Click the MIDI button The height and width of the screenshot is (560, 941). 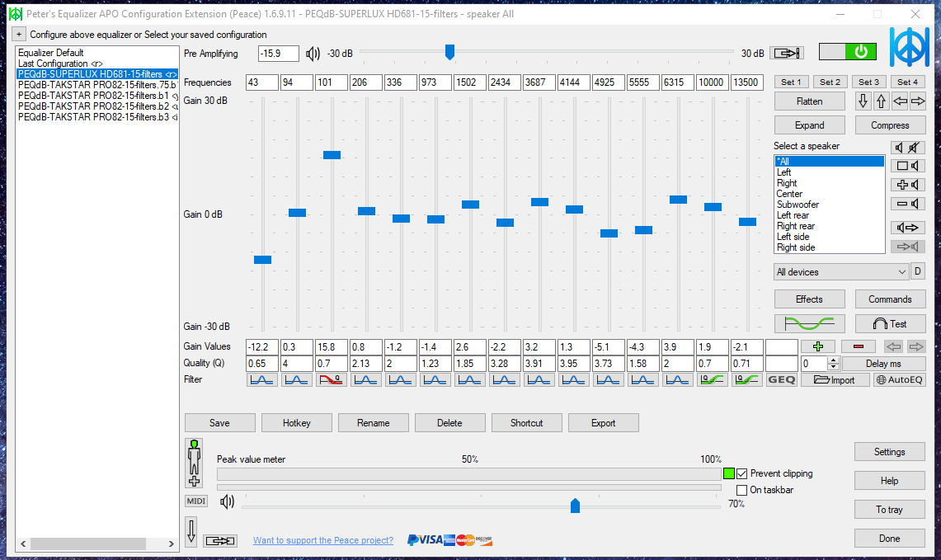pyautogui.click(x=195, y=501)
